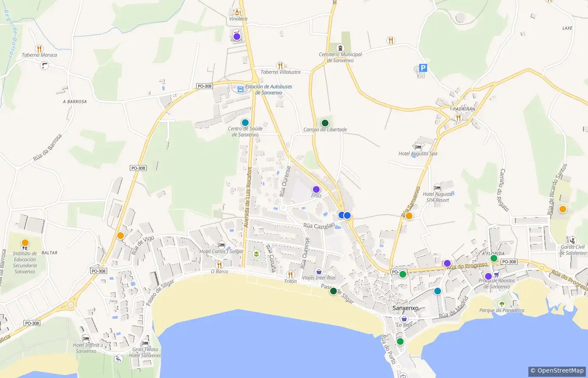Select the purple marker at Praza de Abastos

488,276
